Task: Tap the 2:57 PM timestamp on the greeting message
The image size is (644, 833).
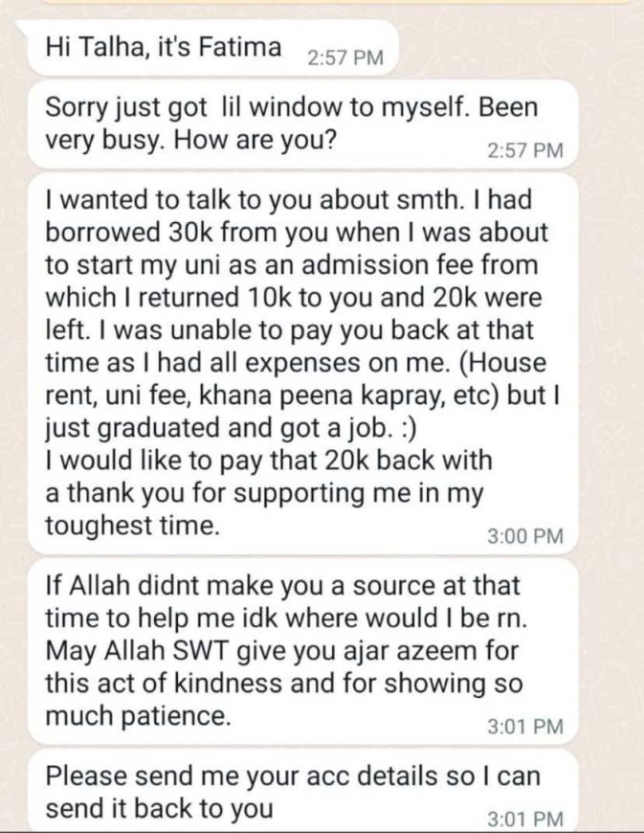Action: tap(344, 57)
